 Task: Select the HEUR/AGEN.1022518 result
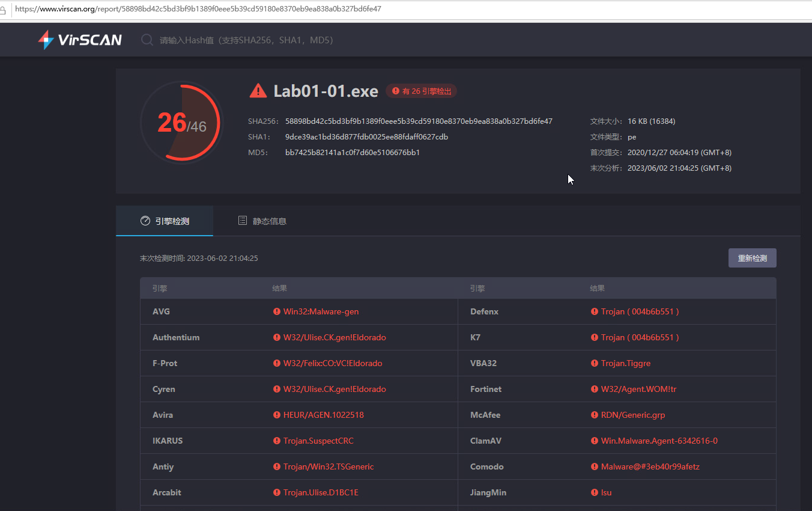324,415
